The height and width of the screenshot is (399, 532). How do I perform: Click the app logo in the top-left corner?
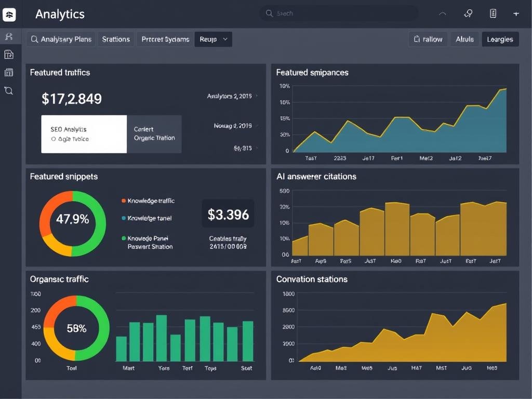point(9,15)
